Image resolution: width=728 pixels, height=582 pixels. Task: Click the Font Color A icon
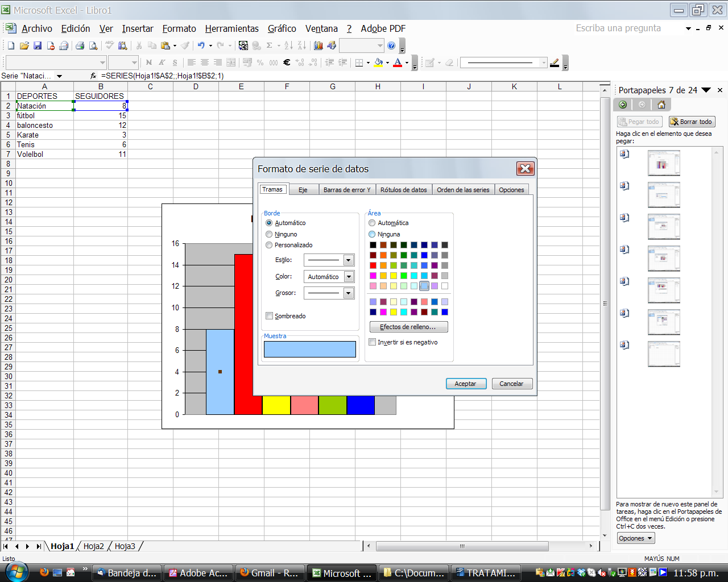click(x=398, y=63)
